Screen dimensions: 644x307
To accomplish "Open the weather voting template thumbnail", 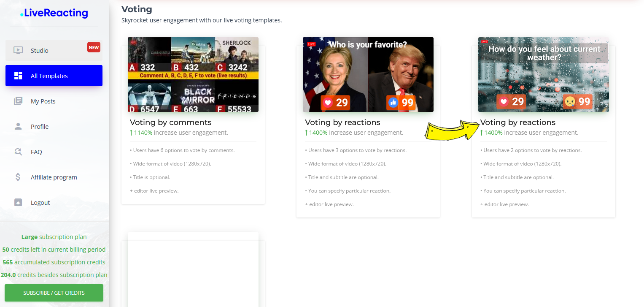I will (x=544, y=74).
